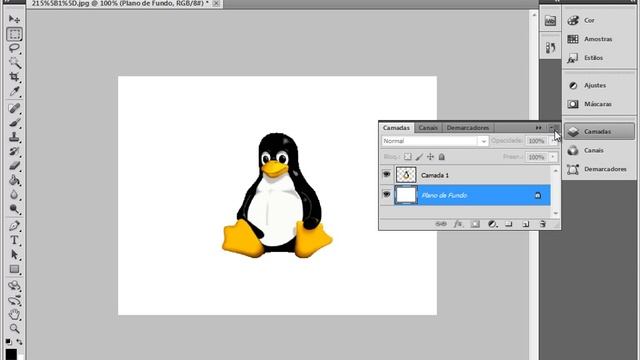Close the 215%5B1%5D.jpg document tab

pos(216,3)
